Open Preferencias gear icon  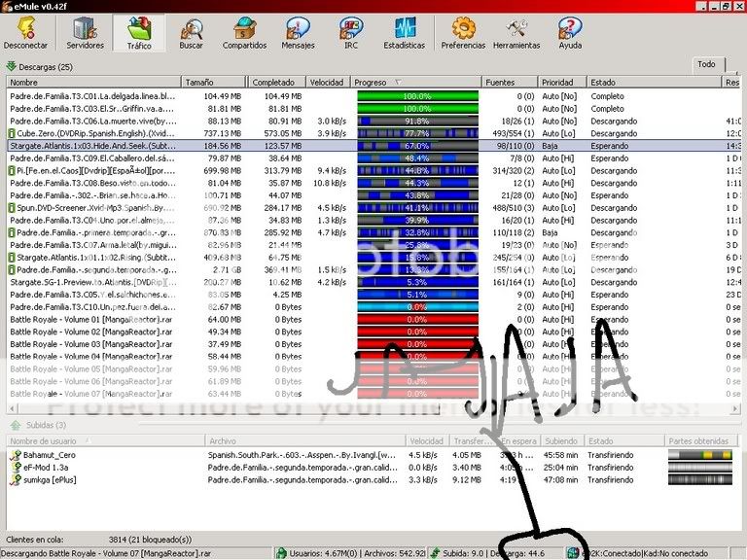[463, 33]
